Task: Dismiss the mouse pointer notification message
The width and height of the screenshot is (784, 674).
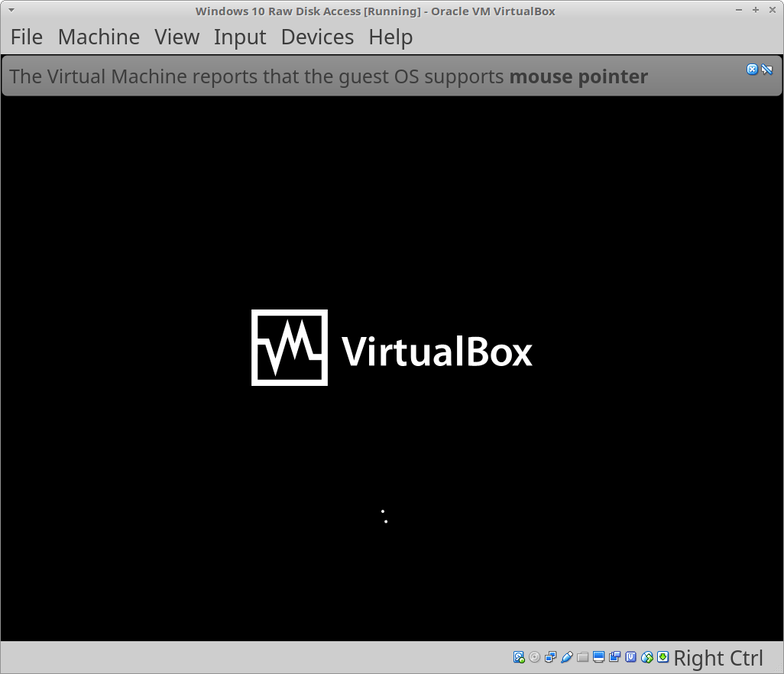Action: tap(752, 69)
